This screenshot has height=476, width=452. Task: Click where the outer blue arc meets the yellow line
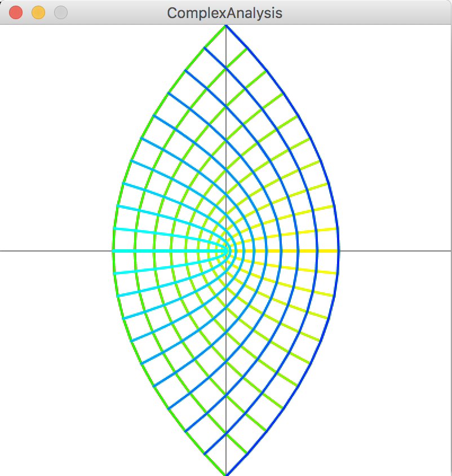(x=338, y=250)
